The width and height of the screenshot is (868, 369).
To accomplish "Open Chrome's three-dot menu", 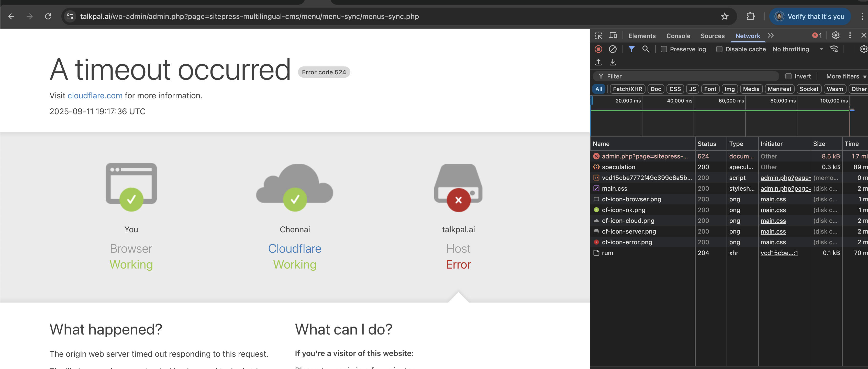I will 862,16.
